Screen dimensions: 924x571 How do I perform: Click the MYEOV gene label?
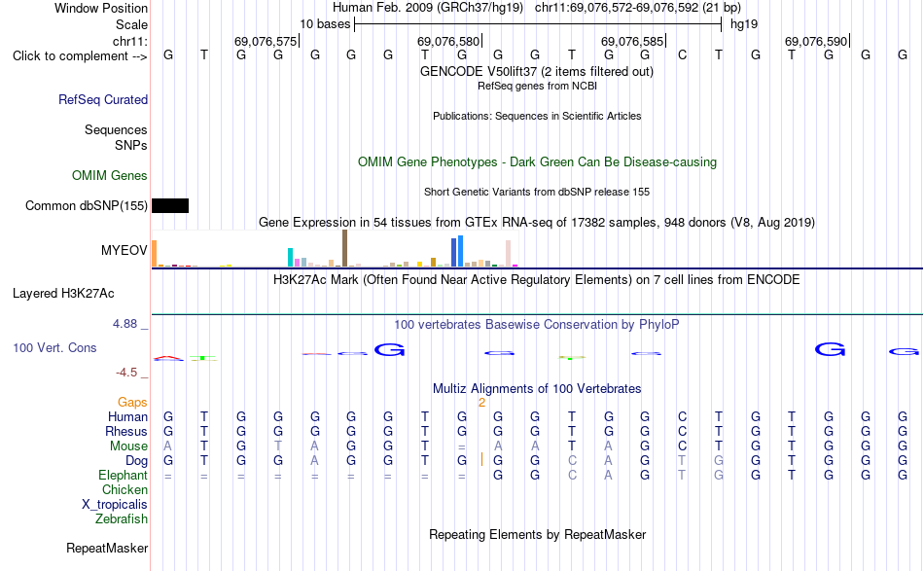(124, 250)
